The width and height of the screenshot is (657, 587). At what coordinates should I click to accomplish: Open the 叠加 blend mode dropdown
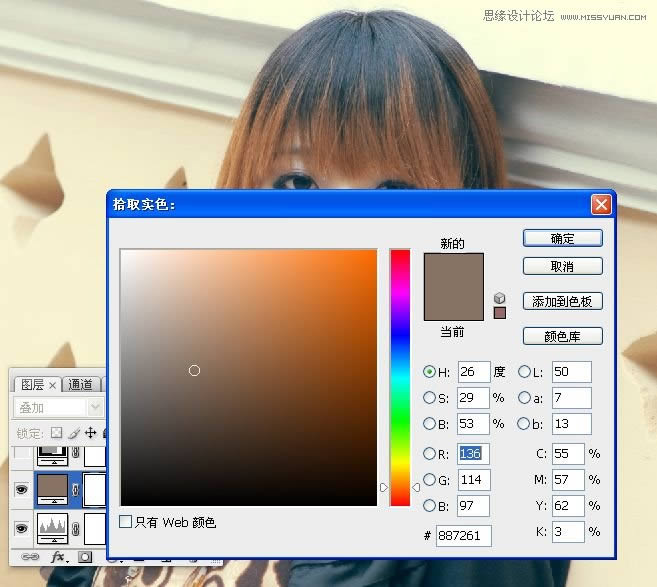[58, 408]
